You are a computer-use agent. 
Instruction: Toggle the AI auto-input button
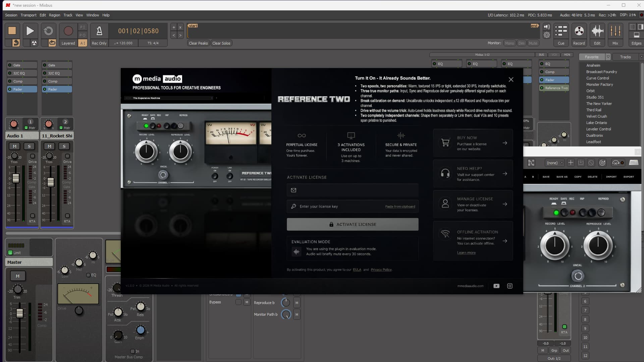point(83,43)
